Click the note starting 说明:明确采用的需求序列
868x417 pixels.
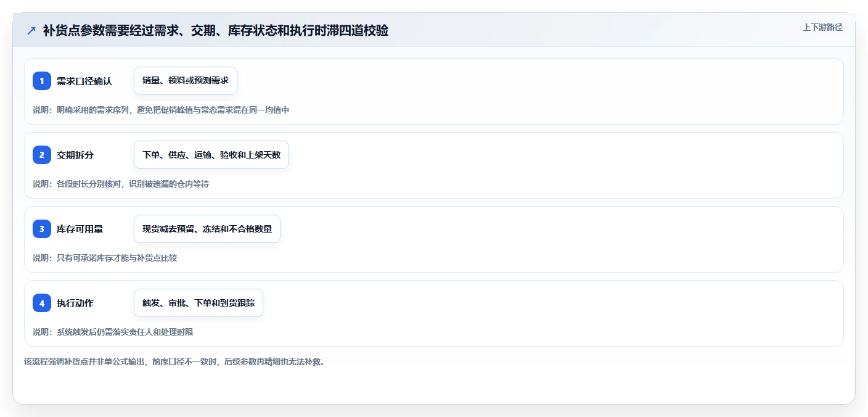(x=161, y=110)
